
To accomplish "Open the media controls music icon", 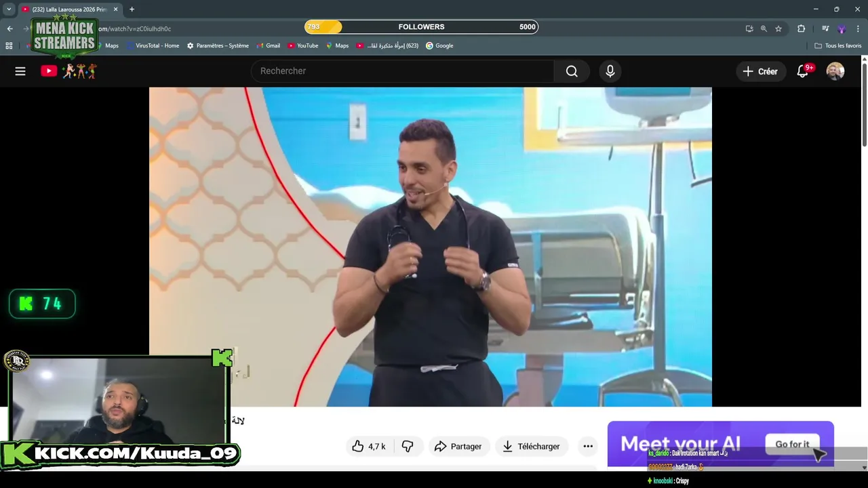I will click(825, 28).
